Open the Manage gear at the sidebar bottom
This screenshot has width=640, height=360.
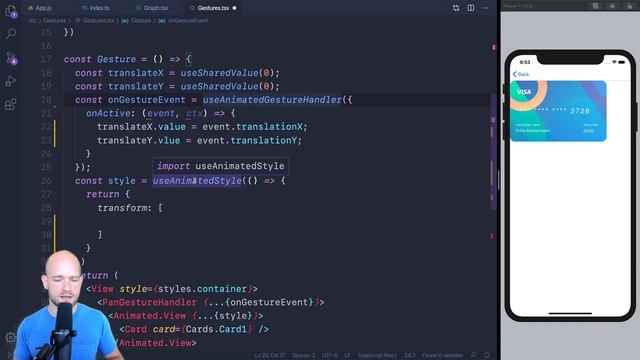(10, 337)
